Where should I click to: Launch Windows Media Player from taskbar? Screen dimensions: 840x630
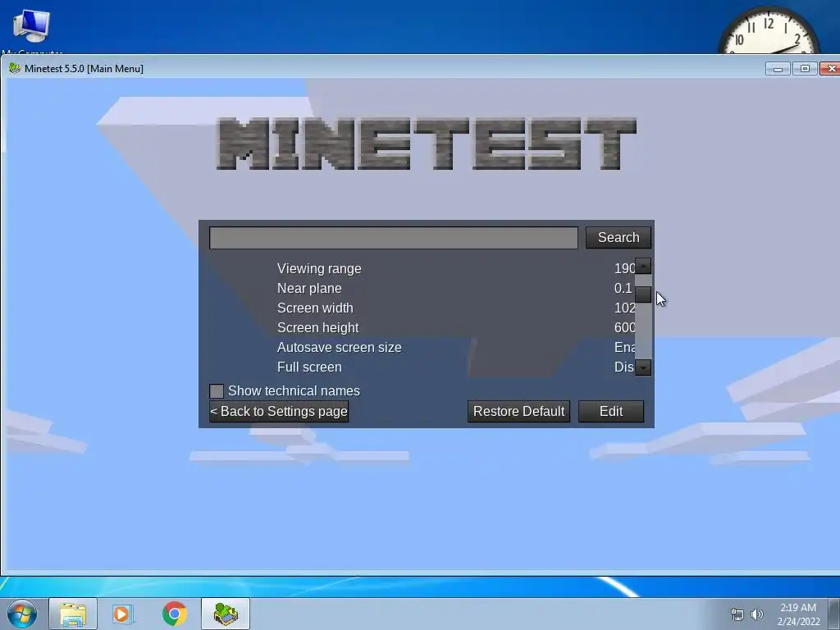coord(123,614)
